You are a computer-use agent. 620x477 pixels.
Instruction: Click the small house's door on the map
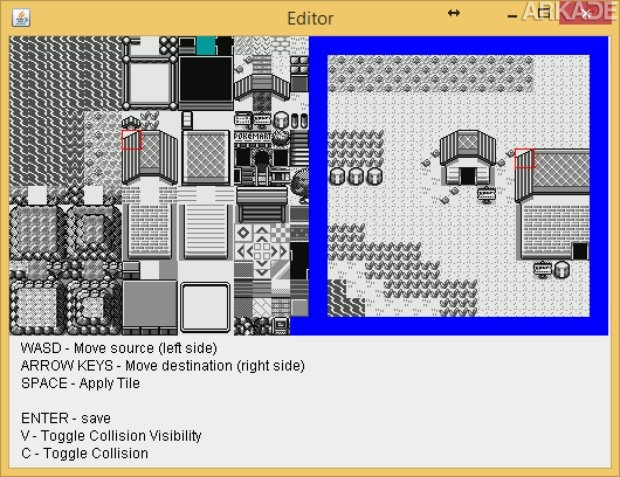pos(468,176)
